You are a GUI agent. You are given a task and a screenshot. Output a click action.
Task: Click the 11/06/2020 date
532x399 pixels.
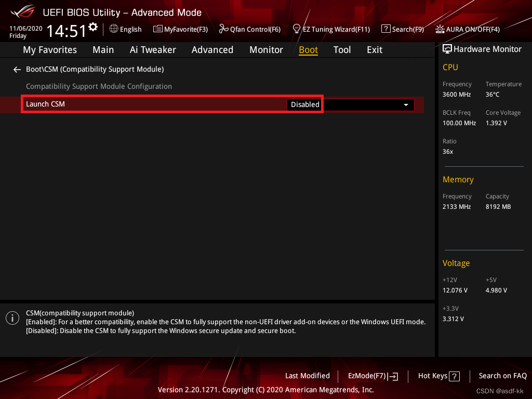(26, 29)
